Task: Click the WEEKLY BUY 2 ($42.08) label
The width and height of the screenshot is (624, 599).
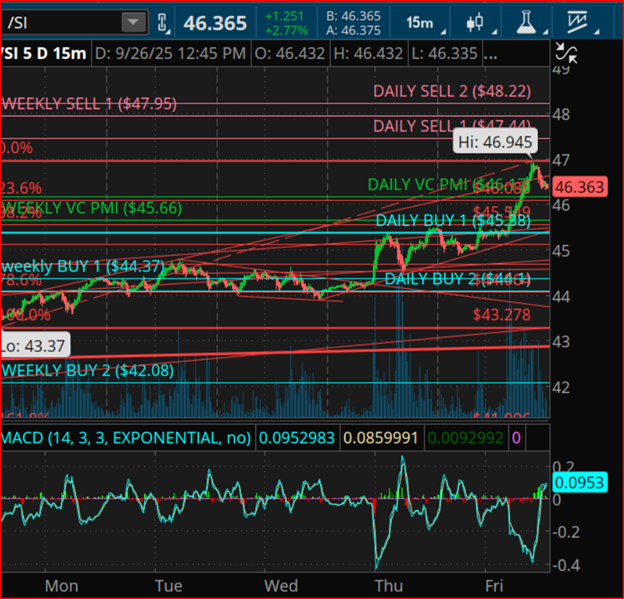Action: 86,370
